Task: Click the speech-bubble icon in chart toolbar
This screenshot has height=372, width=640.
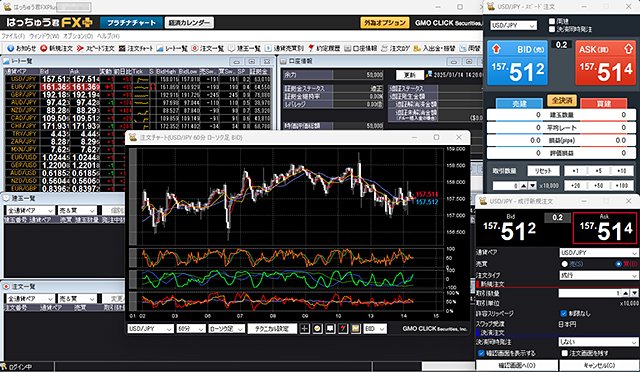Action: click(x=330, y=329)
